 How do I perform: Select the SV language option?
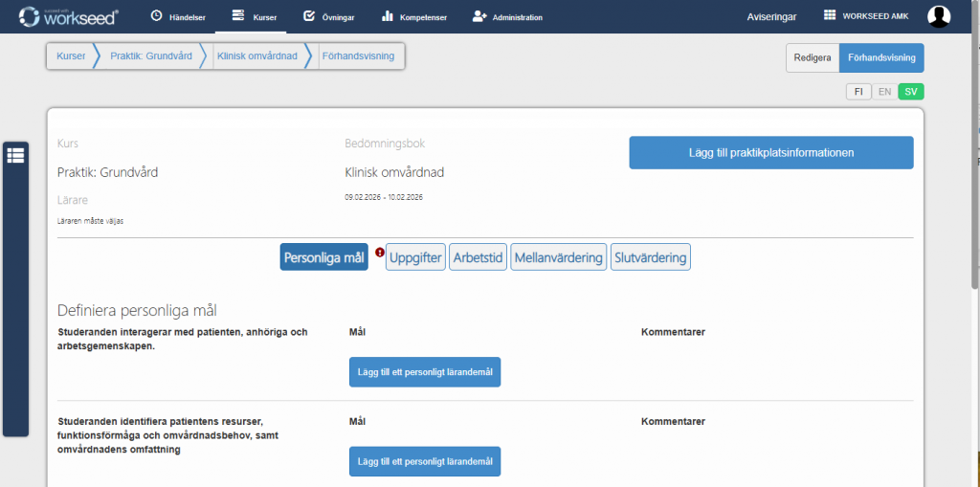[x=911, y=92]
